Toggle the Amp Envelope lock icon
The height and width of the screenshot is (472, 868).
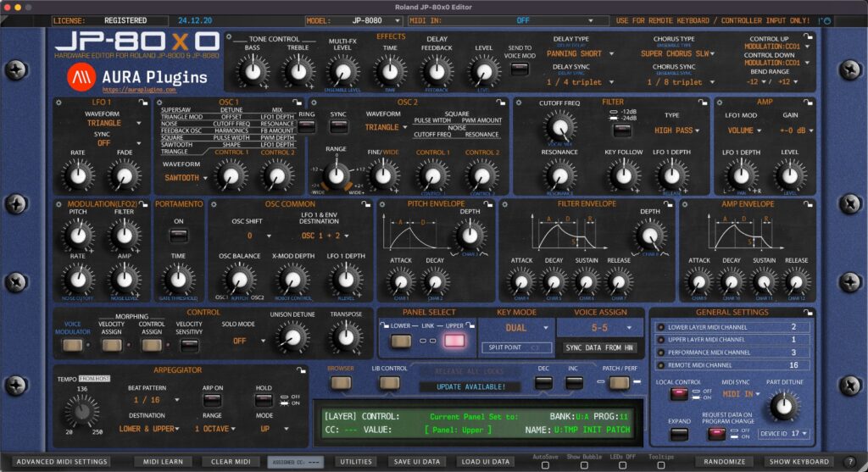(x=808, y=204)
